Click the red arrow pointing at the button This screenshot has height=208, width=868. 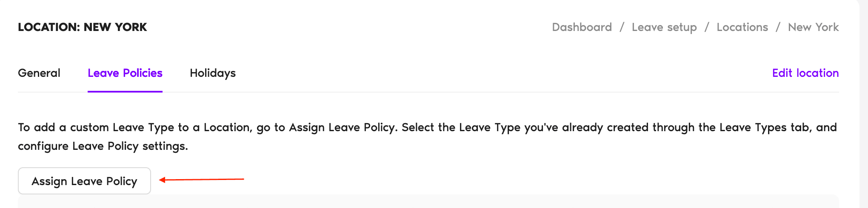click(x=202, y=180)
